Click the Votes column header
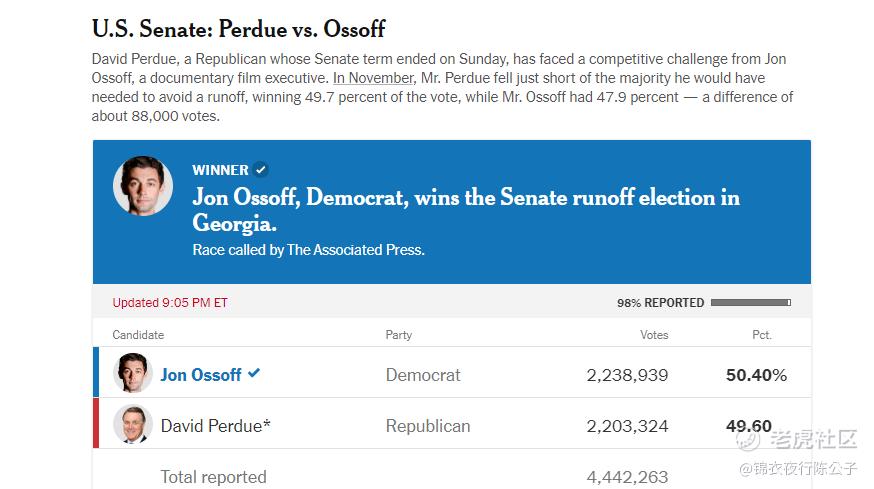Image resolution: width=874 pixels, height=489 pixels. click(x=654, y=335)
